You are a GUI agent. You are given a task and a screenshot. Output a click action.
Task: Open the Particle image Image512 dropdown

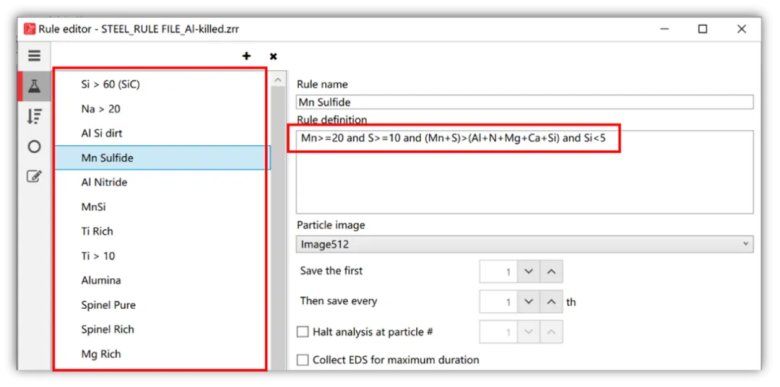pyautogui.click(x=524, y=244)
